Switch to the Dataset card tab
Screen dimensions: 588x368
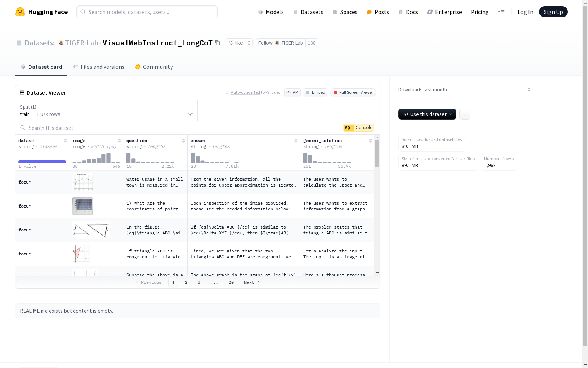(x=41, y=67)
